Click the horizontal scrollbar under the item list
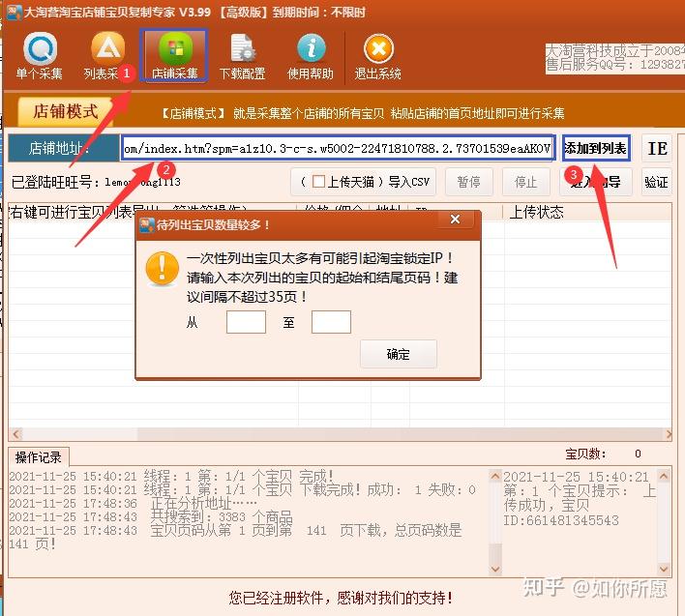 tap(339, 435)
